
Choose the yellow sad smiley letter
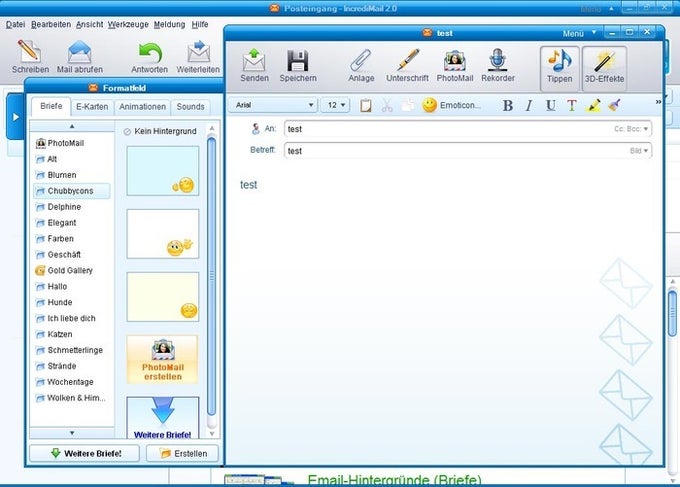[x=163, y=297]
